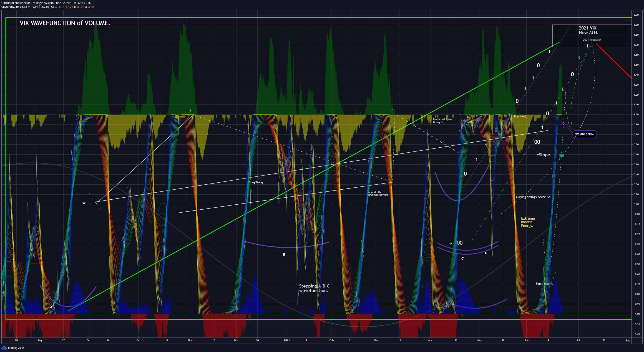The height and width of the screenshot is (352, 644).
Task: Click the open price value O:17.23
Action: (x=56, y=7)
